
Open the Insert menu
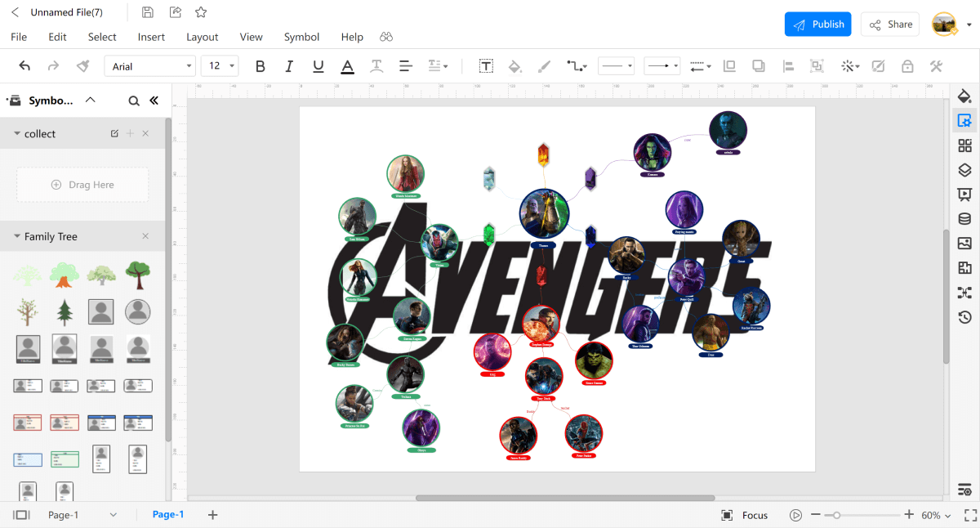coord(151,37)
